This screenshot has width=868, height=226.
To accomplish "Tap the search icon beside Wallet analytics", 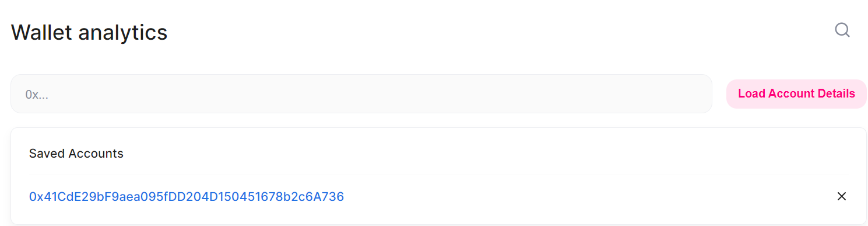I will coord(842,30).
